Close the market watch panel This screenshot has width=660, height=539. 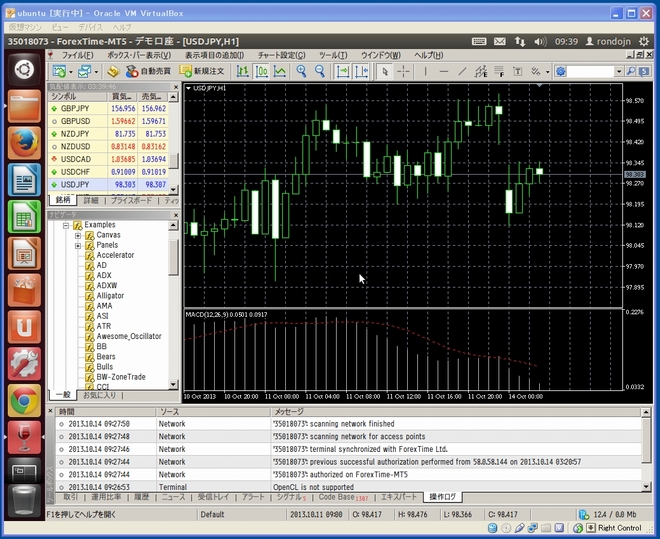[x=176, y=87]
